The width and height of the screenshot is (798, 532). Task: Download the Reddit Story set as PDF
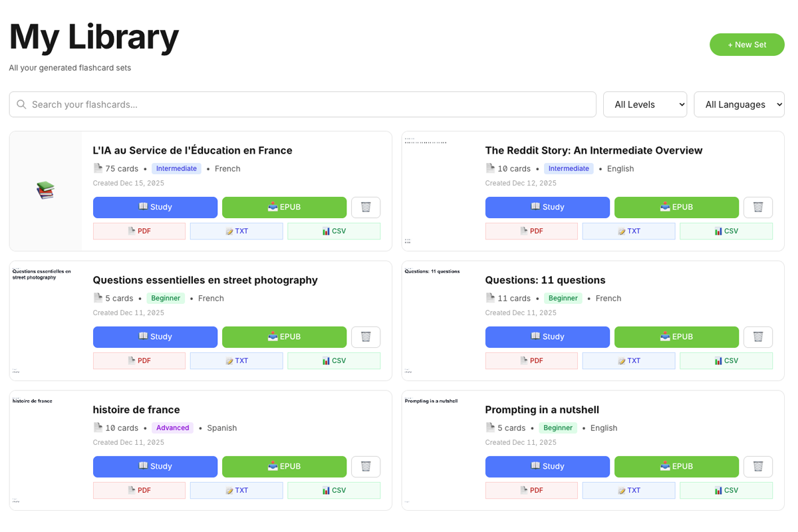(x=531, y=231)
